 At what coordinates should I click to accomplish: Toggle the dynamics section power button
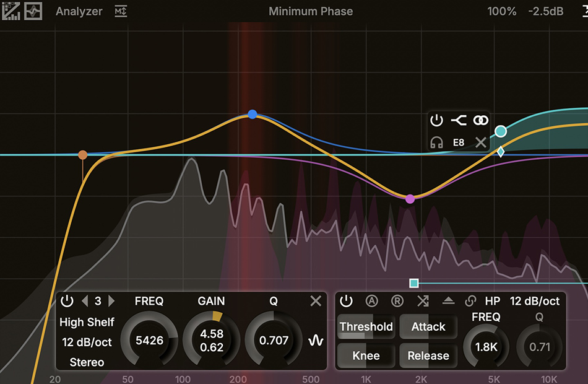point(346,300)
